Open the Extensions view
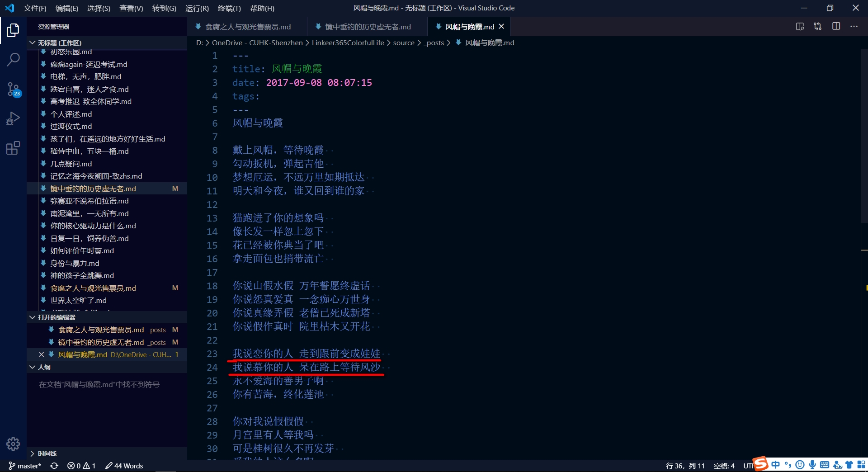868x472 pixels. (13, 148)
